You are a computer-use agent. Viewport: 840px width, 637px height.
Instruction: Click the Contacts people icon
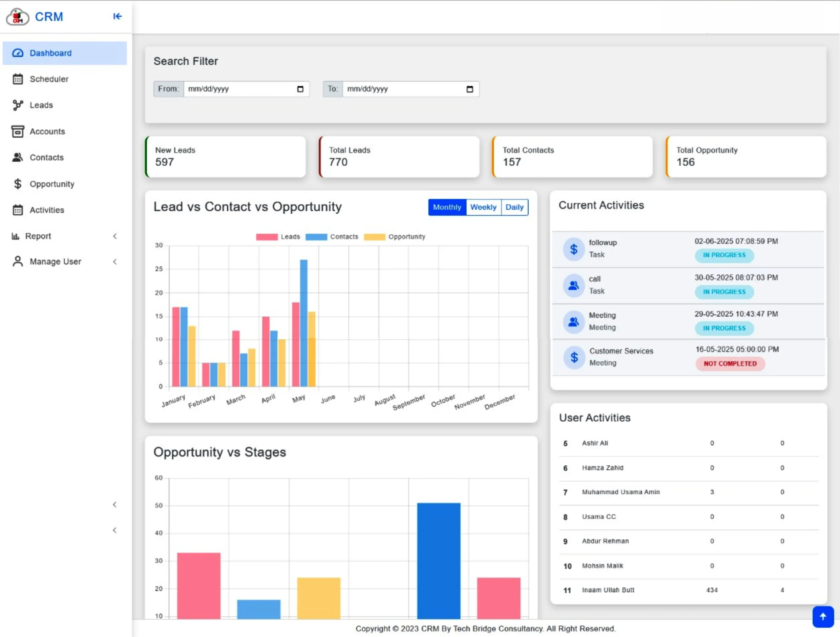(x=17, y=157)
